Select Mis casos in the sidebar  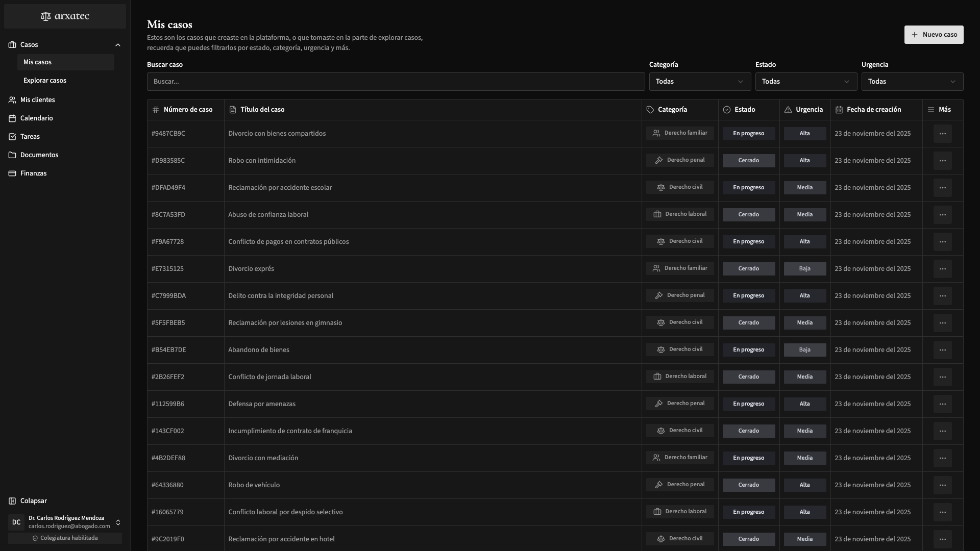(x=38, y=62)
